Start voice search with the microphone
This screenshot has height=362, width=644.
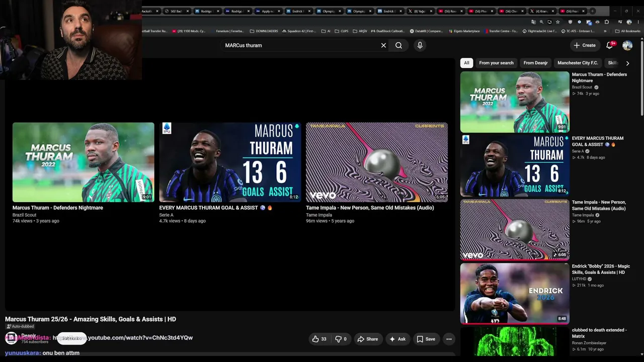(x=420, y=45)
